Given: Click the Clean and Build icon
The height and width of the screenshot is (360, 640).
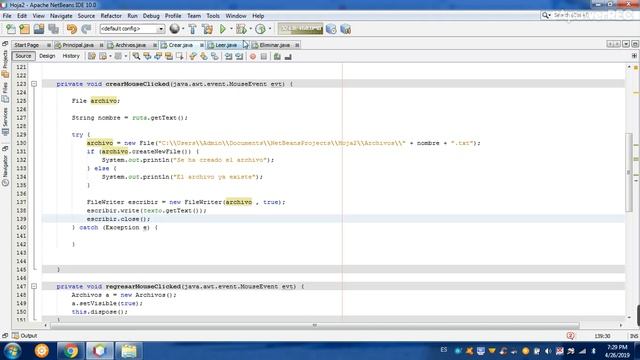Looking at the screenshot, I should (207, 29).
